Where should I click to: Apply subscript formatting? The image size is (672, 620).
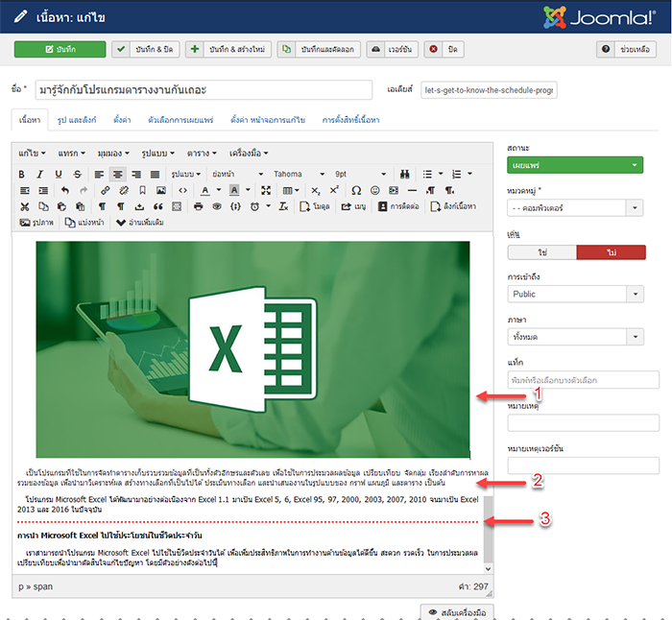(x=316, y=190)
